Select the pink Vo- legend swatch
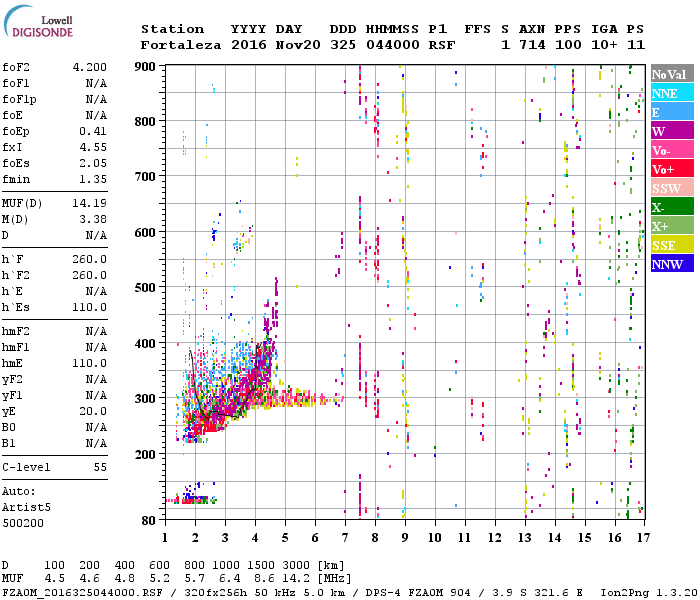 [672, 150]
